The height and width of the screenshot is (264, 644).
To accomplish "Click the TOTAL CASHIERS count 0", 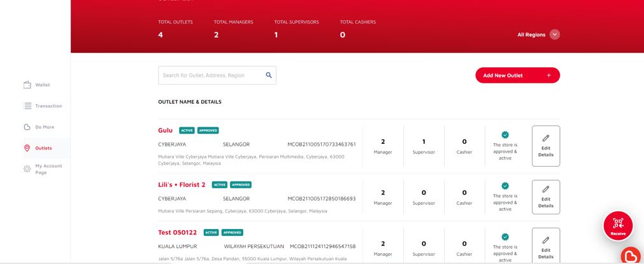I will coord(343,35).
